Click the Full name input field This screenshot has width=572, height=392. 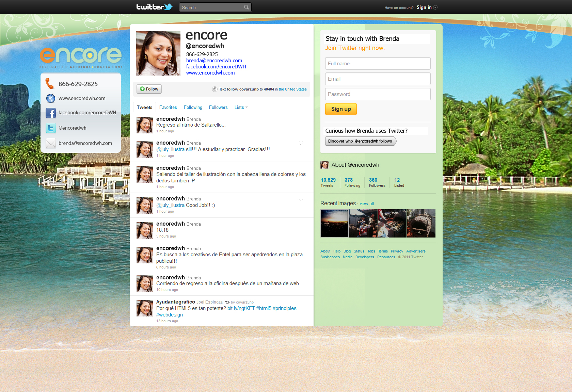(378, 64)
